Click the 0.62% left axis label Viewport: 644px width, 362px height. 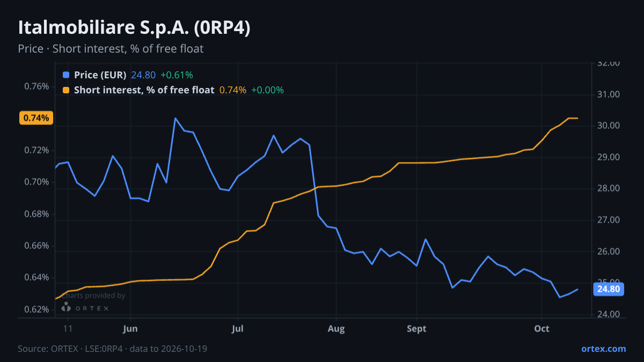[36, 309]
